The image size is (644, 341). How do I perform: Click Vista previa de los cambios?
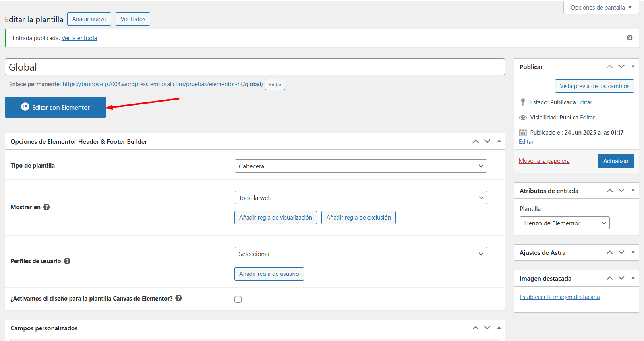(x=594, y=86)
